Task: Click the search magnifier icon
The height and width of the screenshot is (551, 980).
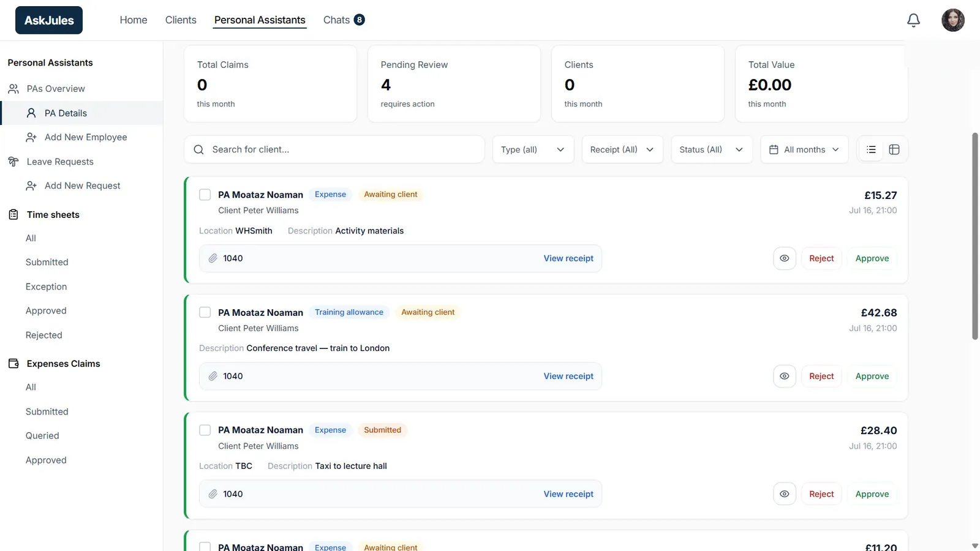Action: (198, 149)
